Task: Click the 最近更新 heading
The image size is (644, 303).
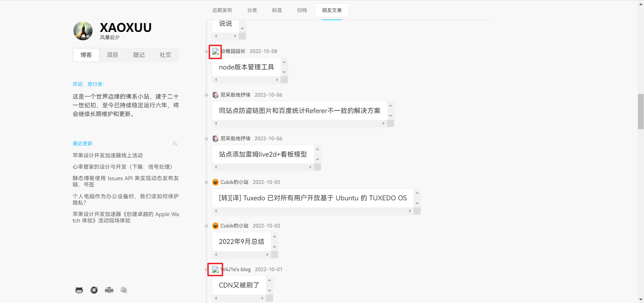Action: point(83,144)
